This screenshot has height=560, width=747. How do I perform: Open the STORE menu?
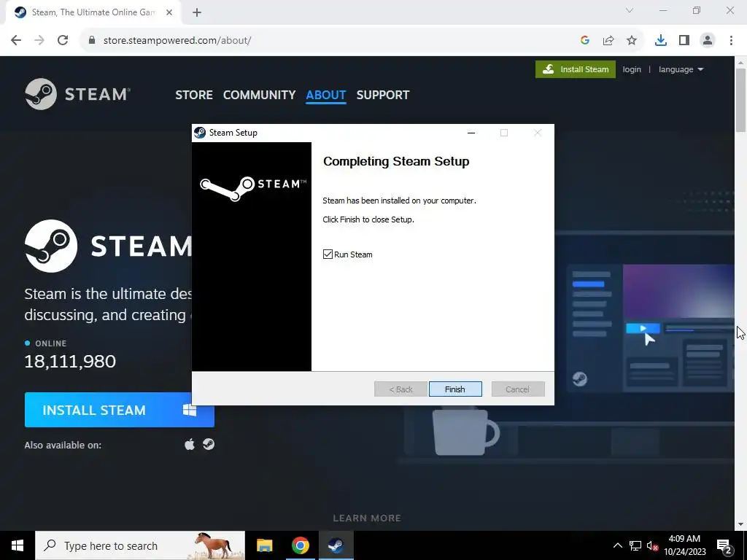(x=194, y=95)
